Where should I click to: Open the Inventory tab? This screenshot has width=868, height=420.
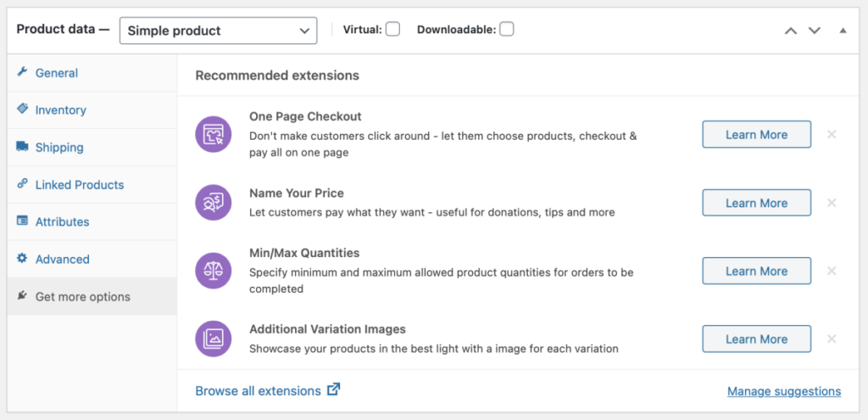pos(92,109)
